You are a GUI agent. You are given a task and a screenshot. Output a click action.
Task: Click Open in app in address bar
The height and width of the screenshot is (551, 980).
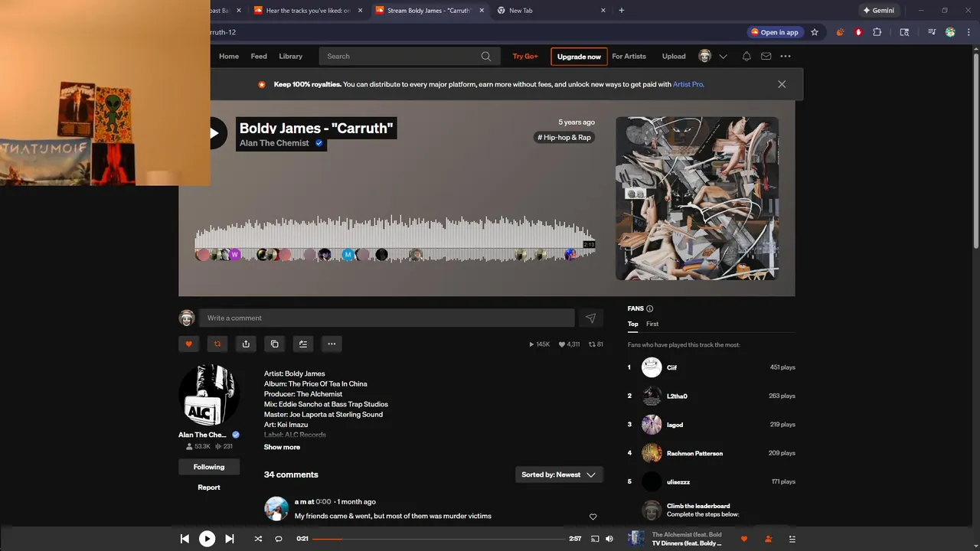click(775, 32)
